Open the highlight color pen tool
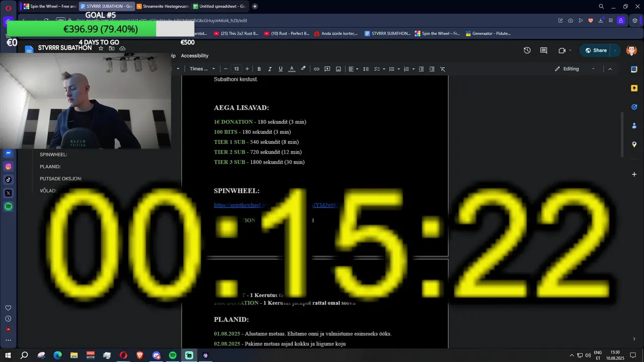This screenshot has height=362, width=644. click(303, 69)
